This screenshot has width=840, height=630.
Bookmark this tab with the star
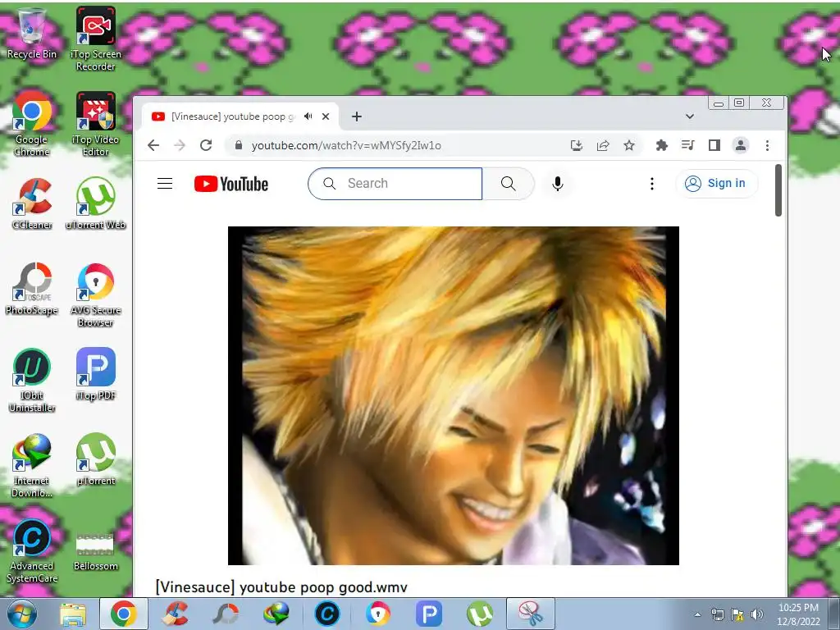[629, 145]
